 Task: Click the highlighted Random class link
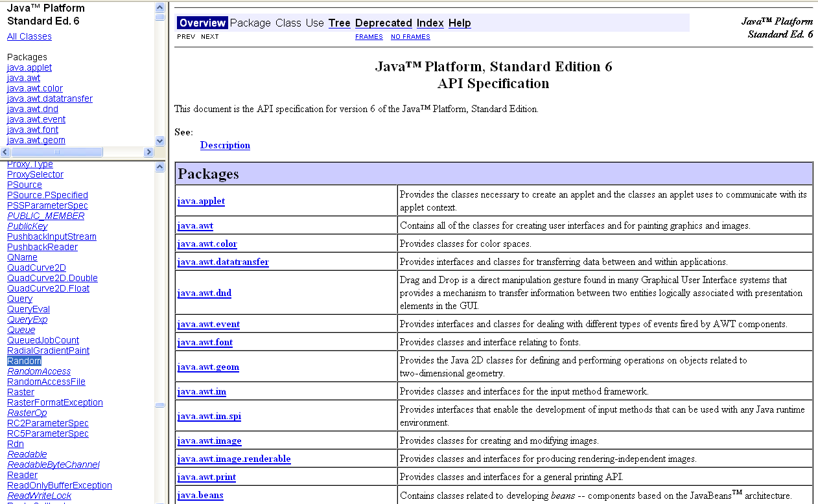tap(24, 361)
